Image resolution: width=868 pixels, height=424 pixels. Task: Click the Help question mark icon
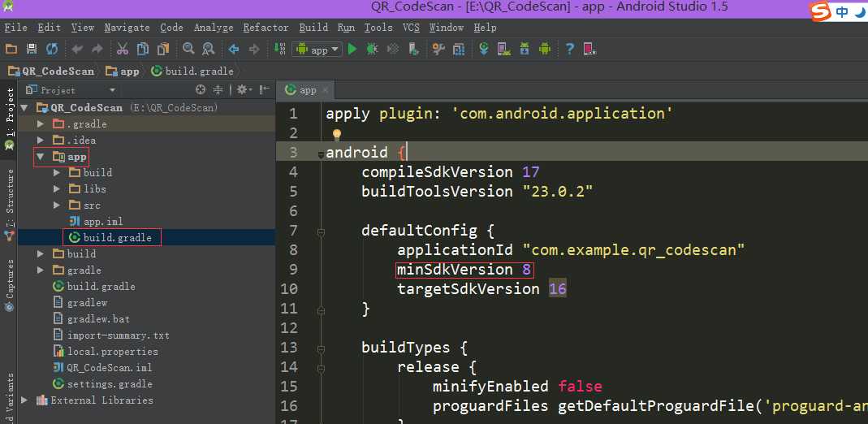point(569,50)
